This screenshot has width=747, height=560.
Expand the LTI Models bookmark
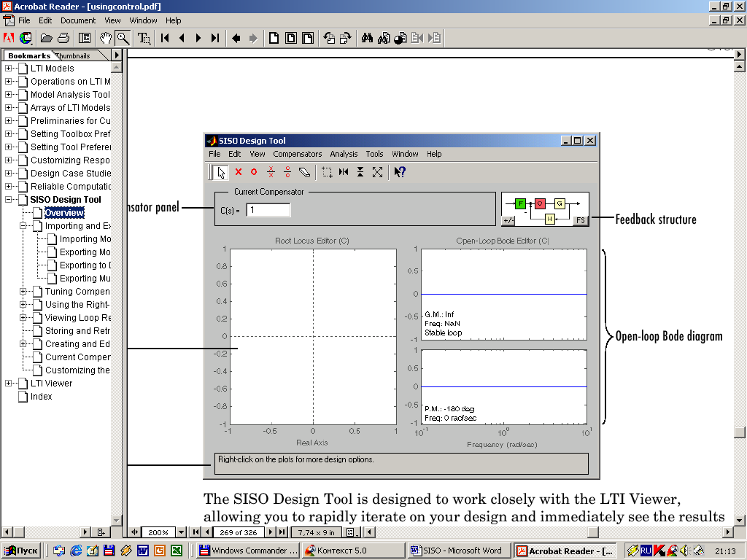(x=8, y=69)
